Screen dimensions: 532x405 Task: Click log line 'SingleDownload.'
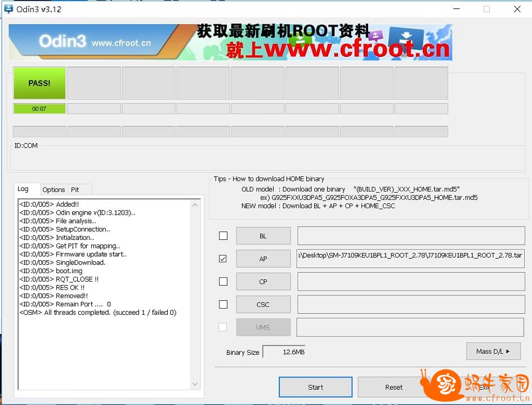click(62, 262)
